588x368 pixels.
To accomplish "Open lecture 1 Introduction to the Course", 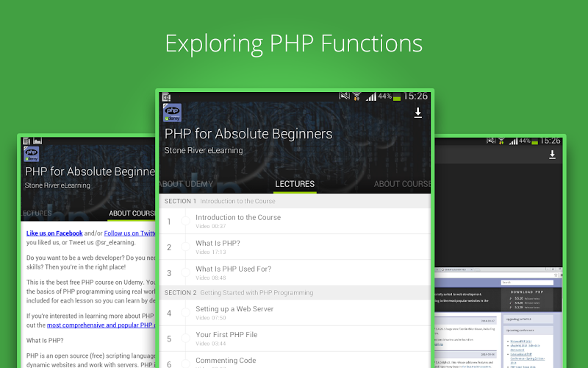I will (x=295, y=222).
